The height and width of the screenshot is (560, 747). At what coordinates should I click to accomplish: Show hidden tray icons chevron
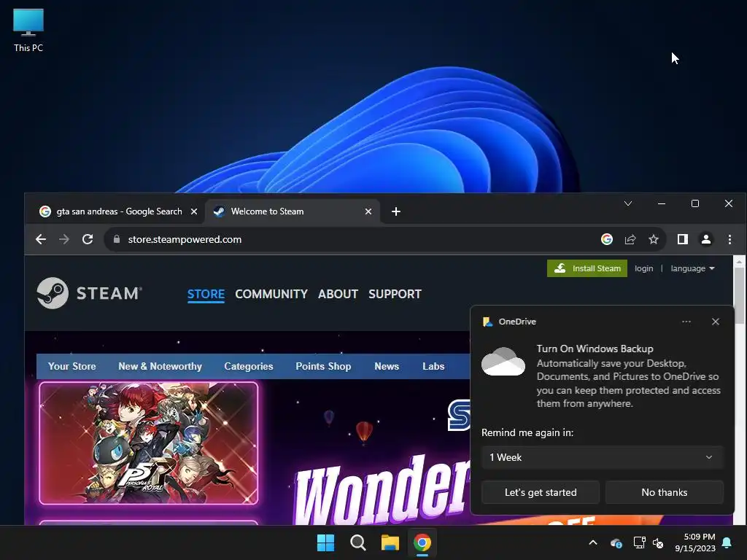(x=593, y=542)
